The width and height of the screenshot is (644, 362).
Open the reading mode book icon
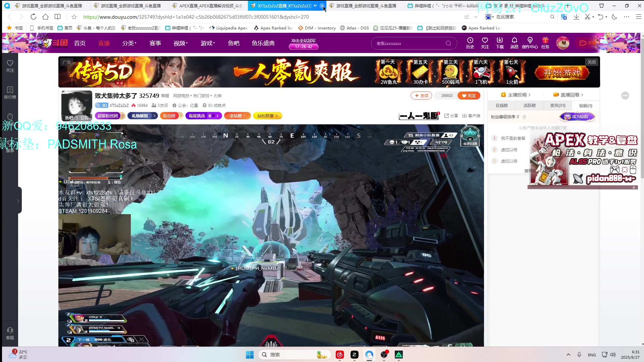click(x=58, y=17)
